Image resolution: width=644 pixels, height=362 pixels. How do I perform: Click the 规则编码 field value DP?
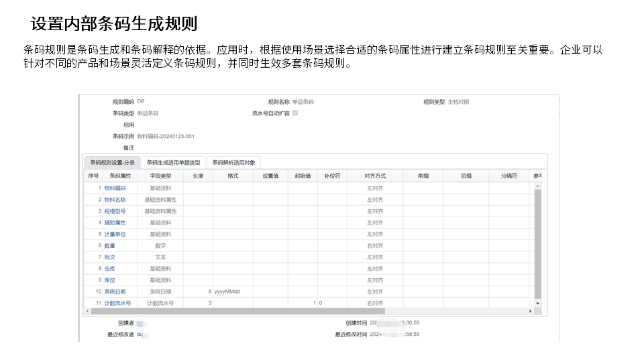click(140, 102)
